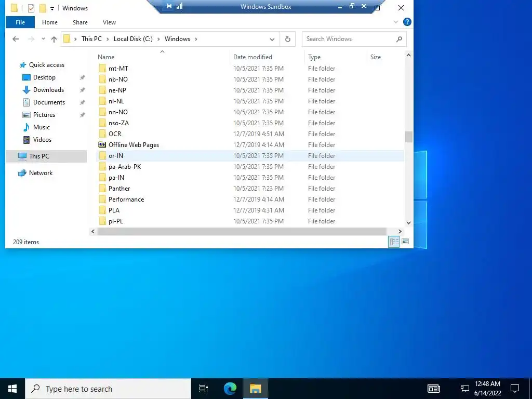This screenshot has width=532, height=399.
Task: Switch to the Share ribbon tab
Action: pyautogui.click(x=80, y=22)
